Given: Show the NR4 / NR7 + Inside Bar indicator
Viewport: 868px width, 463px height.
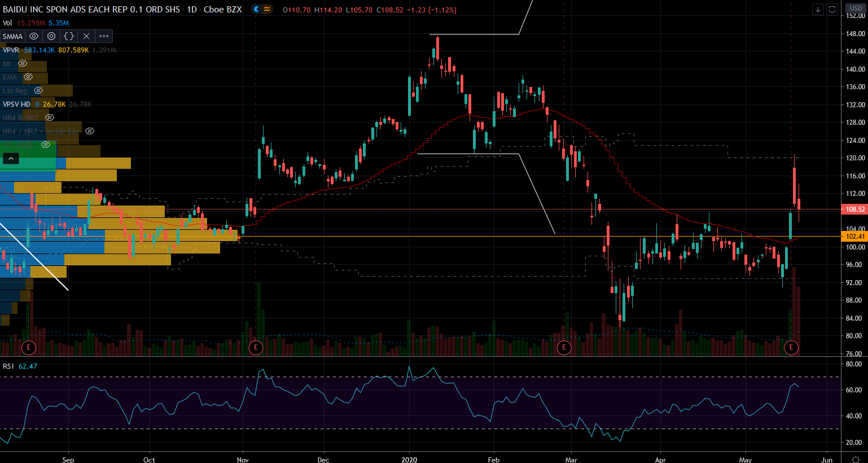Looking at the screenshot, I should [90, 132].
